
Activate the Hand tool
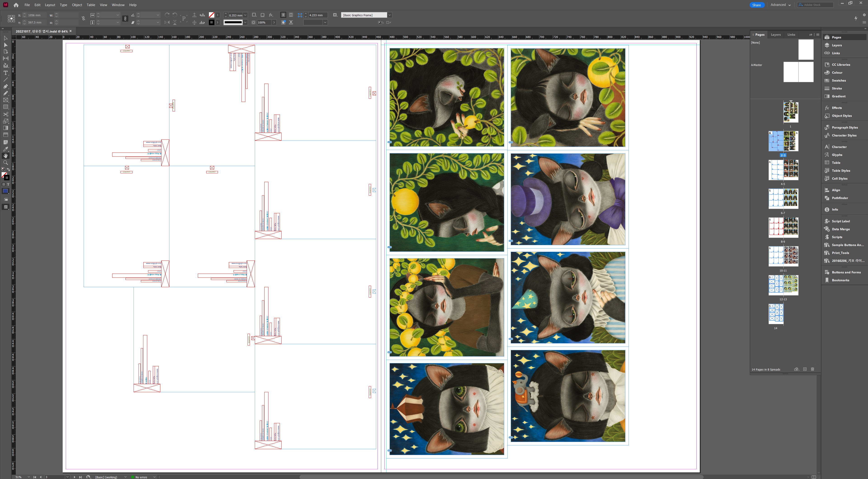pos(5,156)
